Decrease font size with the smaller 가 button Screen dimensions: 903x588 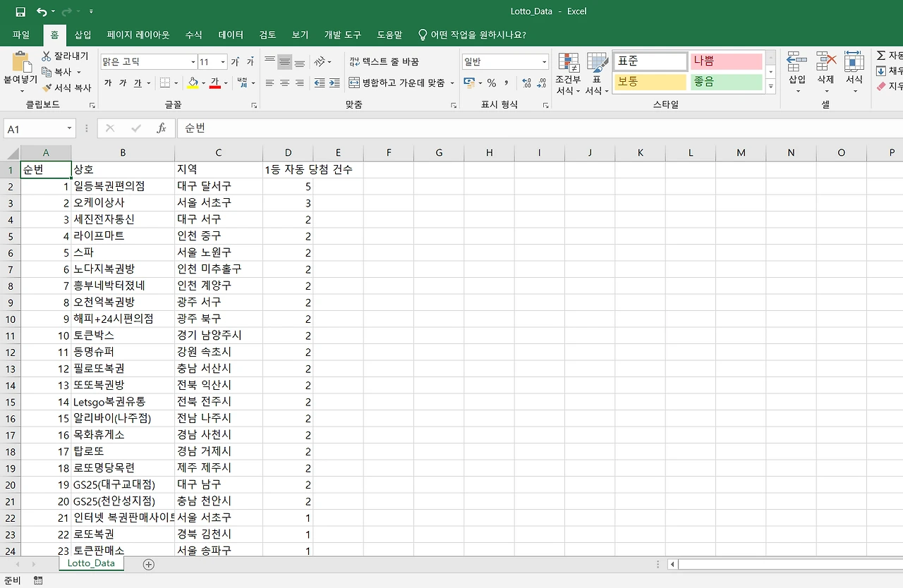[x=250, y=62]
